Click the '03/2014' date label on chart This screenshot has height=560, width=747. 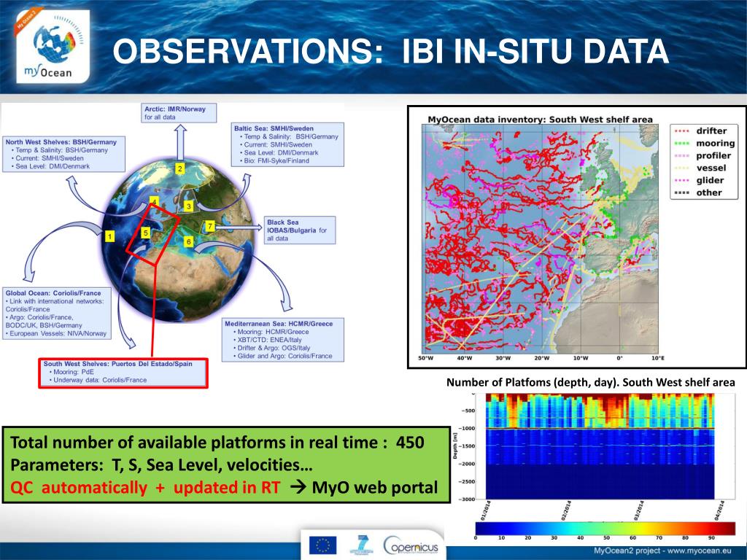click(640, 510)
